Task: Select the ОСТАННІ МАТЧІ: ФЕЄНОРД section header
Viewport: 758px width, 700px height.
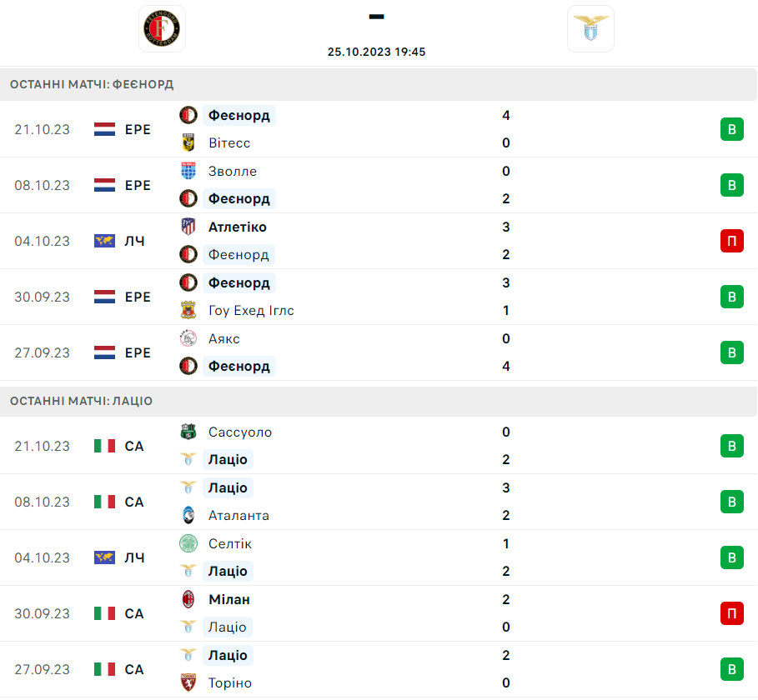Action: click(x=379, y=84)
